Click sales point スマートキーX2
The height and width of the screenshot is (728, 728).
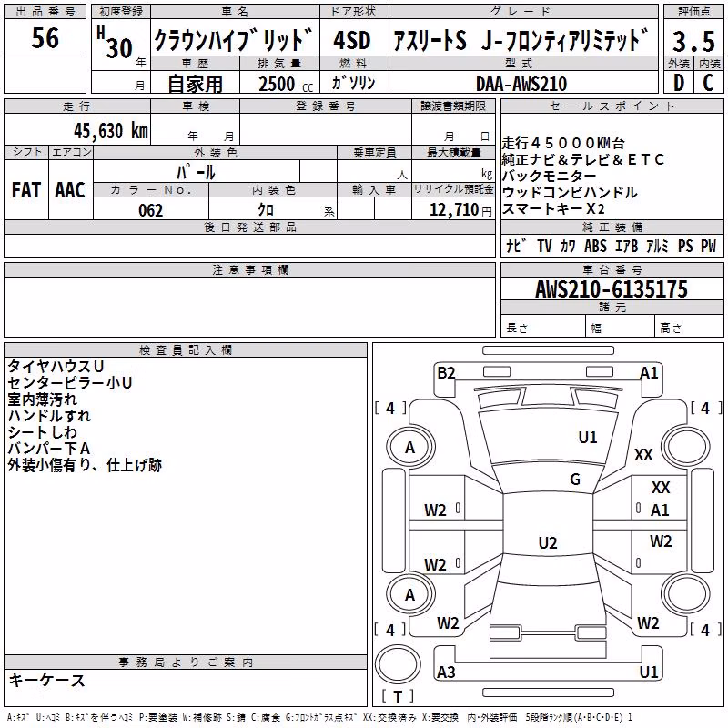(553, 209)
